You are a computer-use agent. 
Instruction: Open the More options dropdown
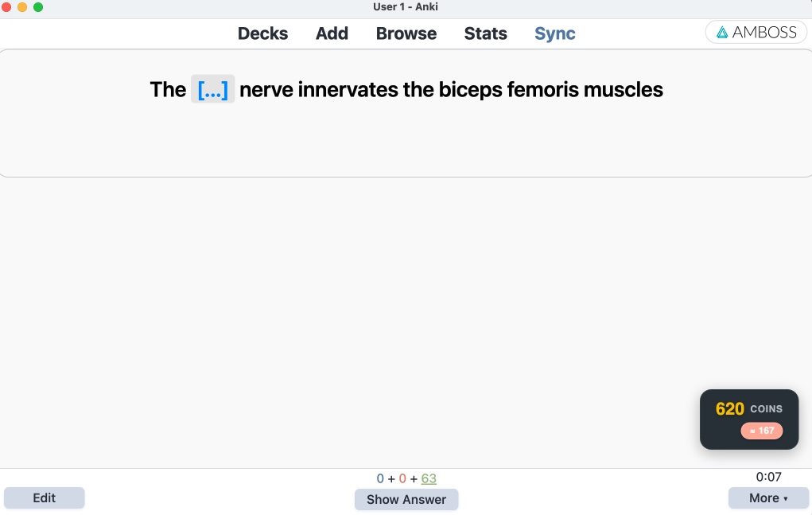pyautogui.click(x=767, y=497)
